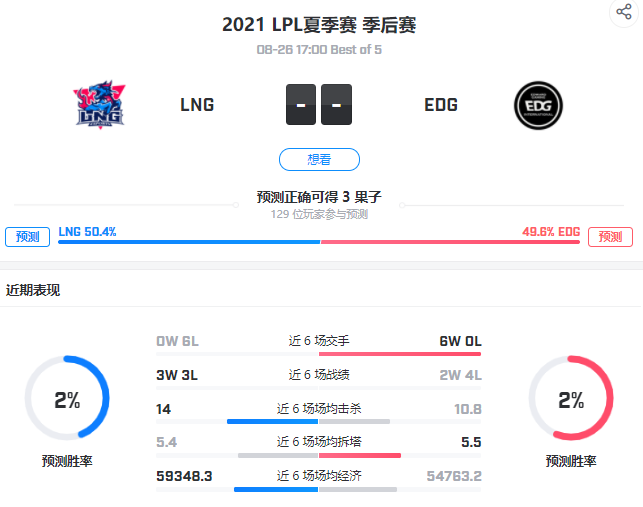This screenshot has width=643, height=507.
Task: Click the LNG 50.4% prediction bar
Action: coord(189,242)
